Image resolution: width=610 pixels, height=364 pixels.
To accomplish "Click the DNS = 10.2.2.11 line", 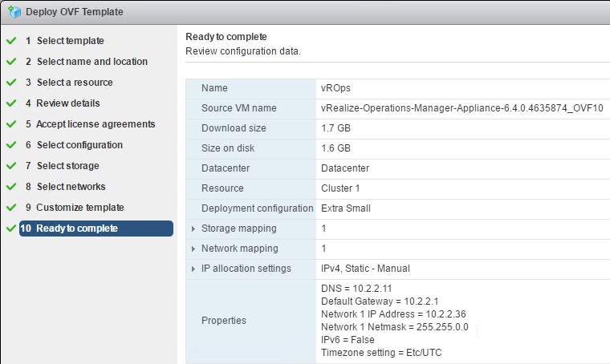I will click(356, 289).
